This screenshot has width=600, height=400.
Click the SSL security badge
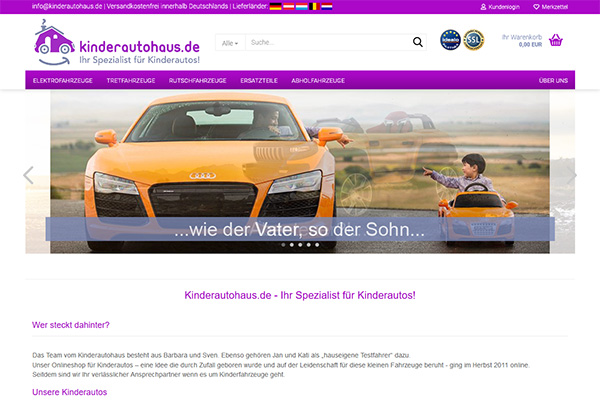[474, 40]
